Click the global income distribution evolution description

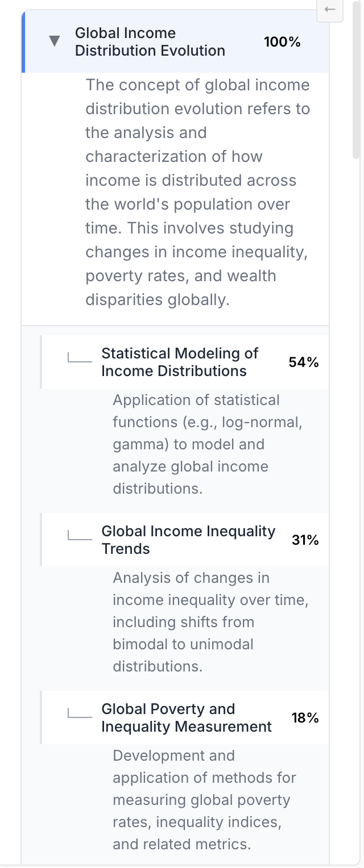[x=198, y=192]
